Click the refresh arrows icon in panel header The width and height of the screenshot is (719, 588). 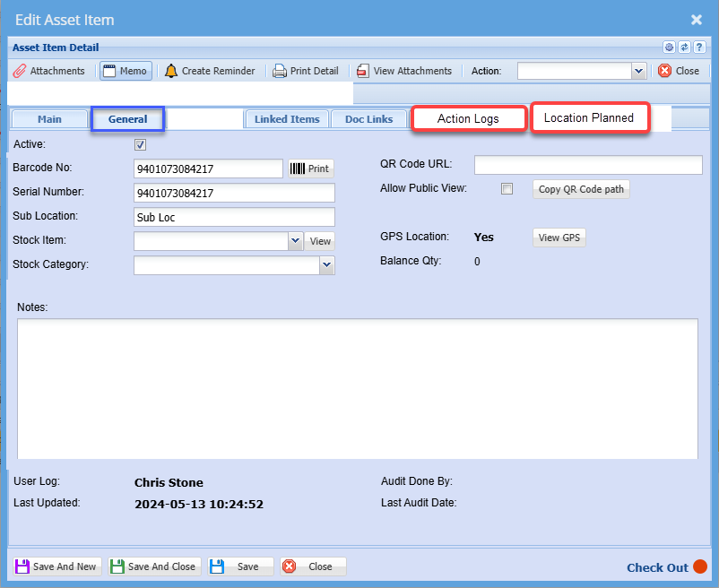click(684, 48)
